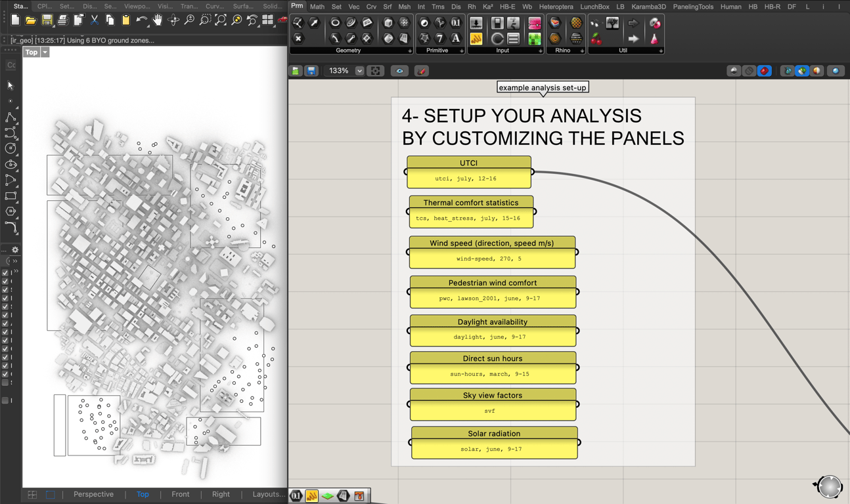Image resolution: width=850 pixels, height=504 pixels.
Task: Open the Heteroptera component tab
Action: point(556,7)
